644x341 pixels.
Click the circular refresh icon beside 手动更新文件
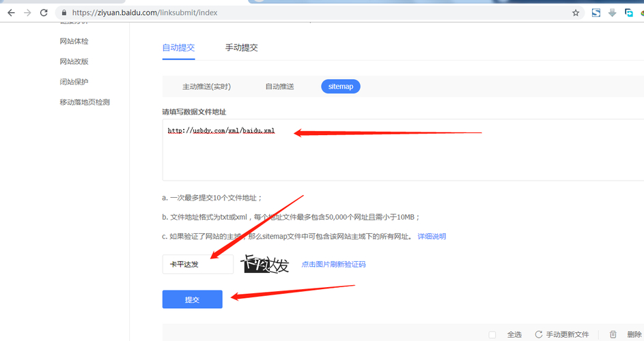538,334
